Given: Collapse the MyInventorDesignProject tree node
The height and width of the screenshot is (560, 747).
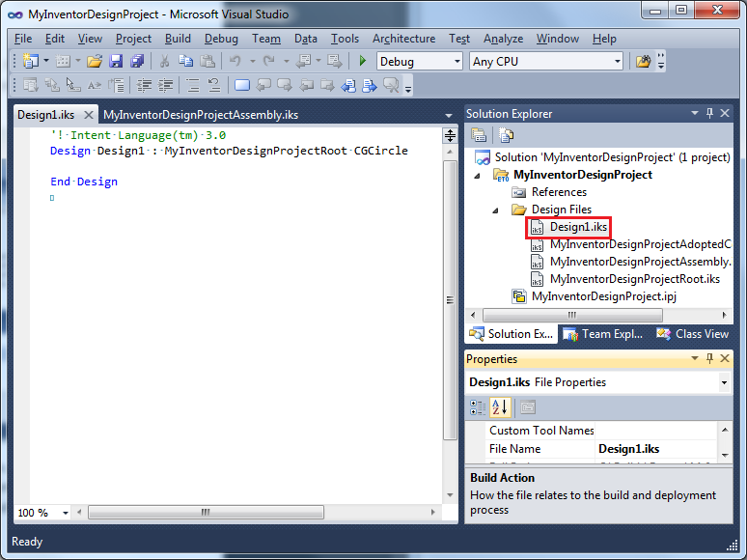Looking at the screenshot, I should coord(478,176).
